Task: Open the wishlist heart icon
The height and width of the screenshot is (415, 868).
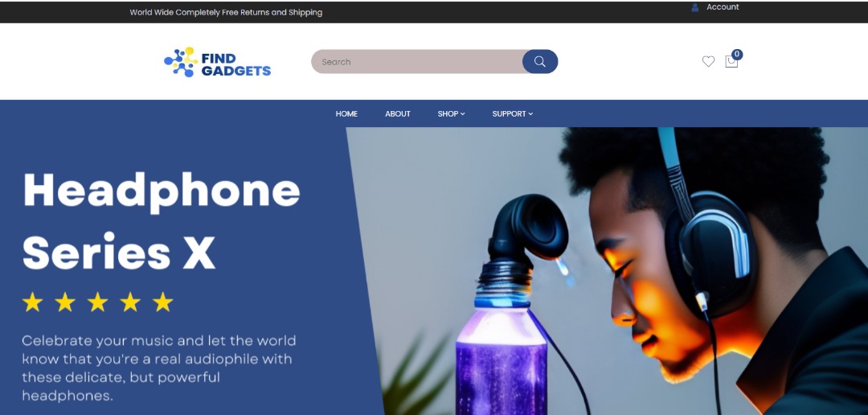Action: tap(708, 61)
